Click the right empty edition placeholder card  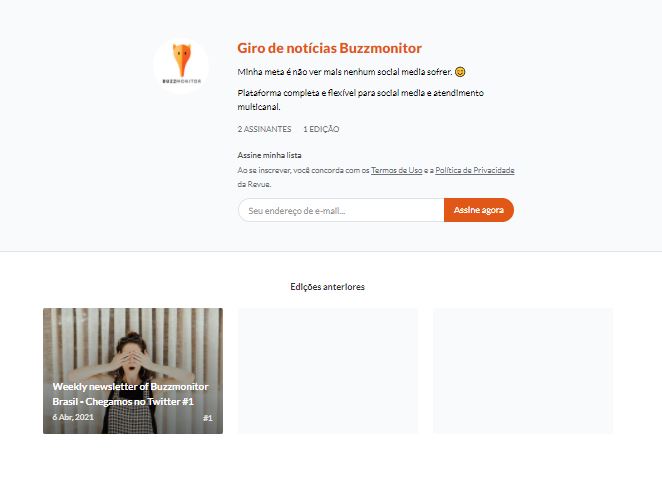coord(523,371)
